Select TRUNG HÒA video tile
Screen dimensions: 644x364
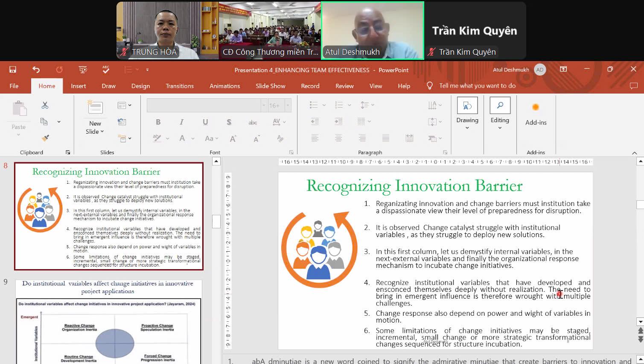pos(167,30)
